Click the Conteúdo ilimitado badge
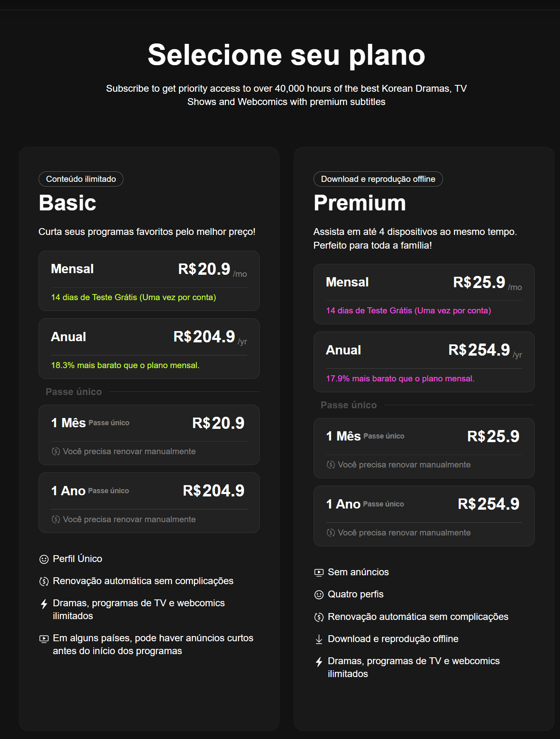Viewport: 560px width, 739px height. 81,179
